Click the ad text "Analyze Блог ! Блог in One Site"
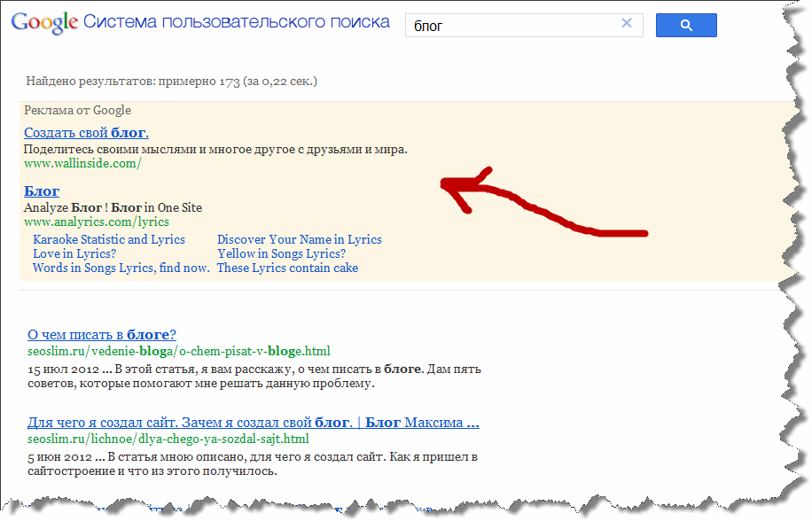 click(x=113, y=208)
